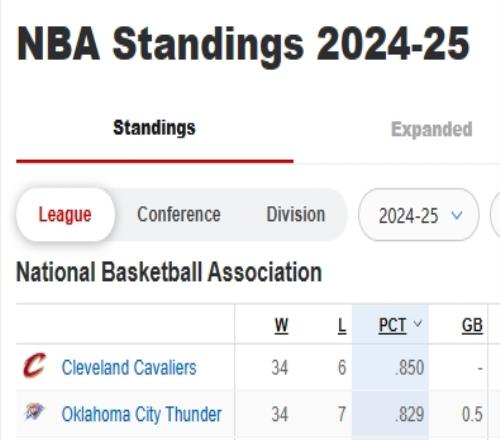Sort standings by PCT column
This screenshot has height=440, width=500.
tap(392, 325)
